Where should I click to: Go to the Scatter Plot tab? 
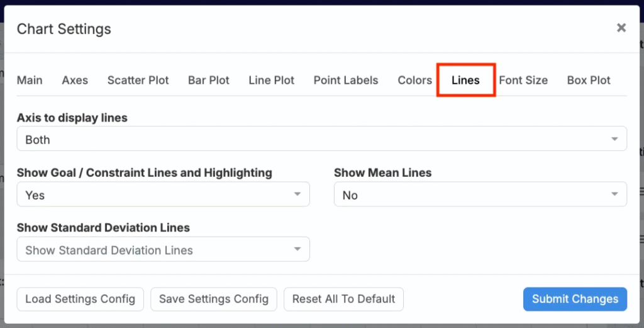[138, 80]
